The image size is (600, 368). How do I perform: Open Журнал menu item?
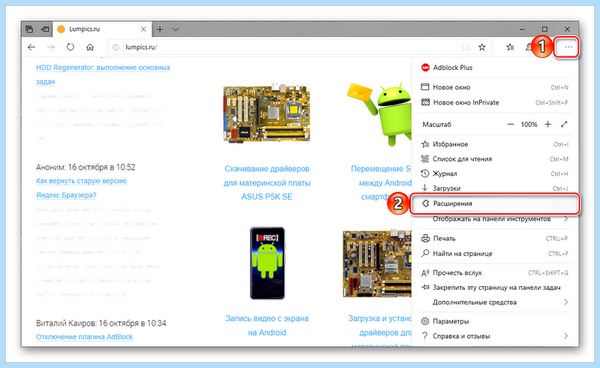[495, 174]
